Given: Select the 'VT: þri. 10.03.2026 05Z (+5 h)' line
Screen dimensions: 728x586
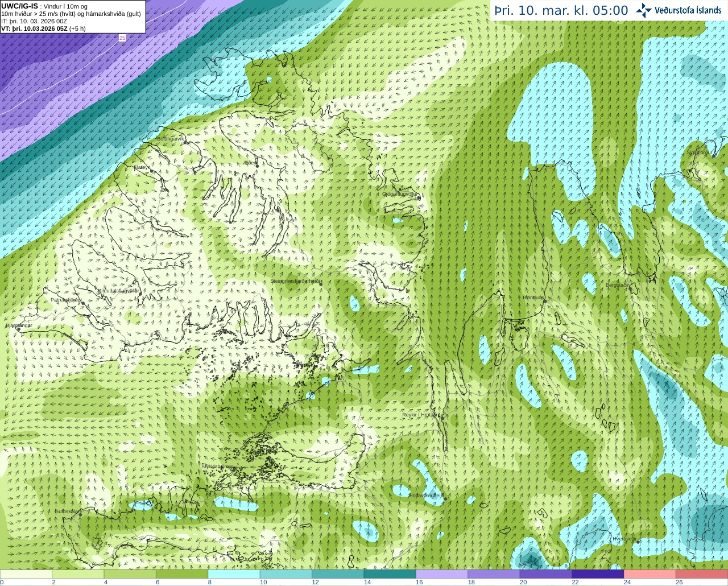Looking at the screenshot, I should 43,28.
